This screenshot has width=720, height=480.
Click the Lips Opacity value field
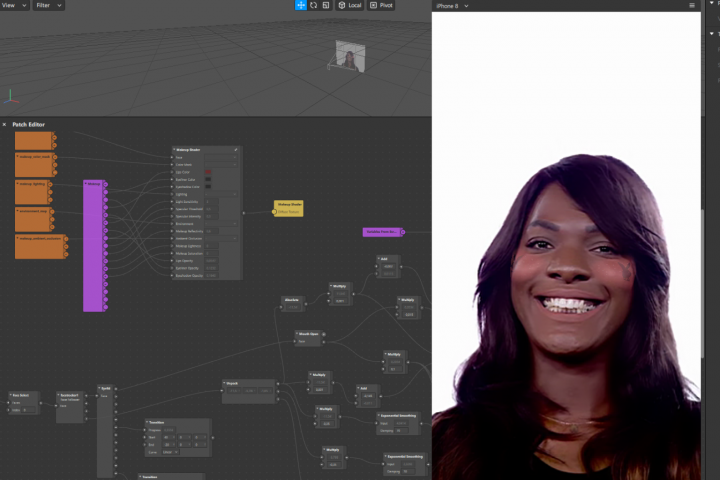point(212,260)
